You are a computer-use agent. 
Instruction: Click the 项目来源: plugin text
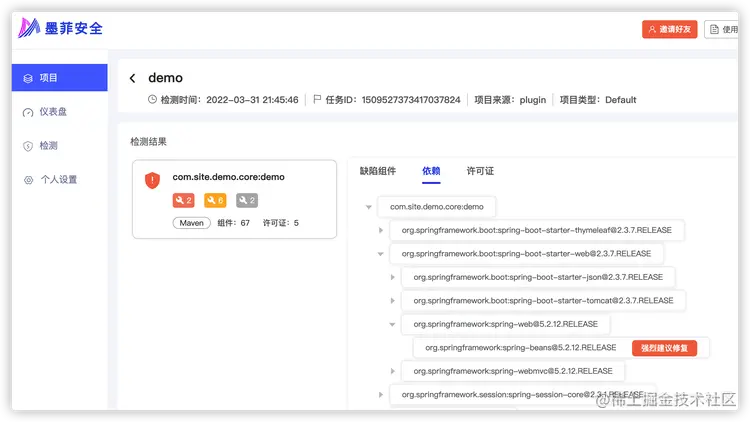510,100
